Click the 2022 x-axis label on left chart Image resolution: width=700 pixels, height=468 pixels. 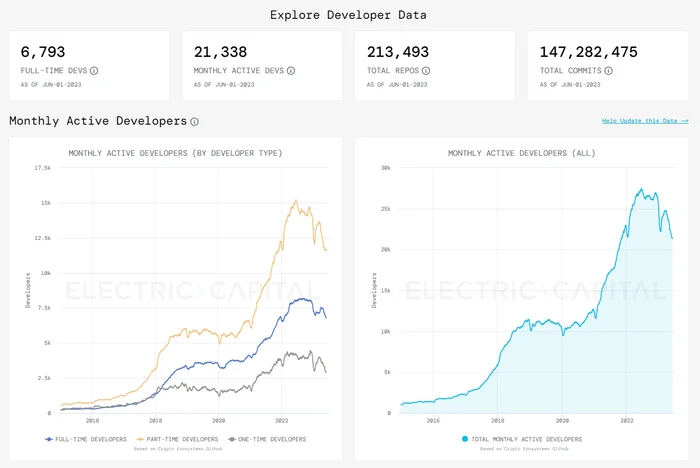tap(282, 421)
